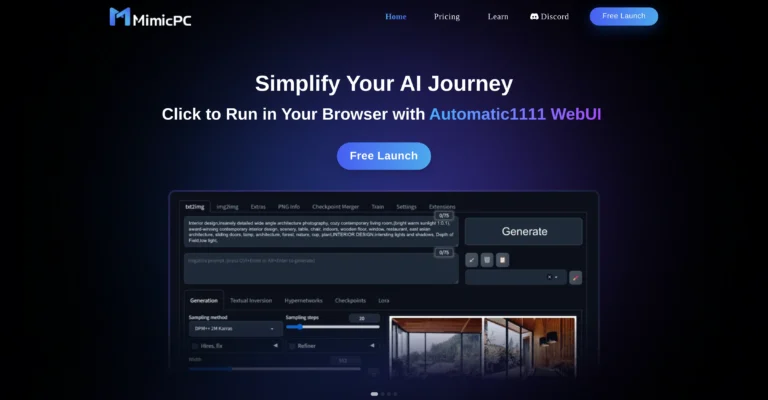Click the trash icon below Generate
The height and width of the screenshot is (400, 768).
pyautogui.click(x=487, y=260)
